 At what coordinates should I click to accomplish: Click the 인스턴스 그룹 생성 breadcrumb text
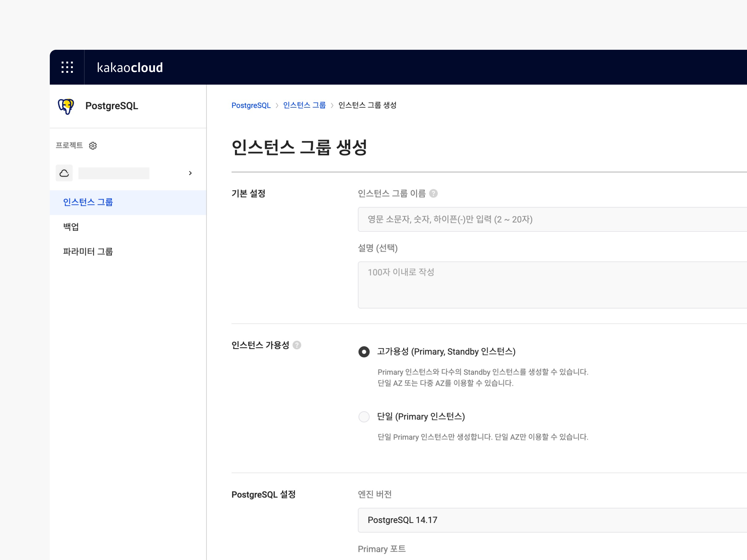367,105
